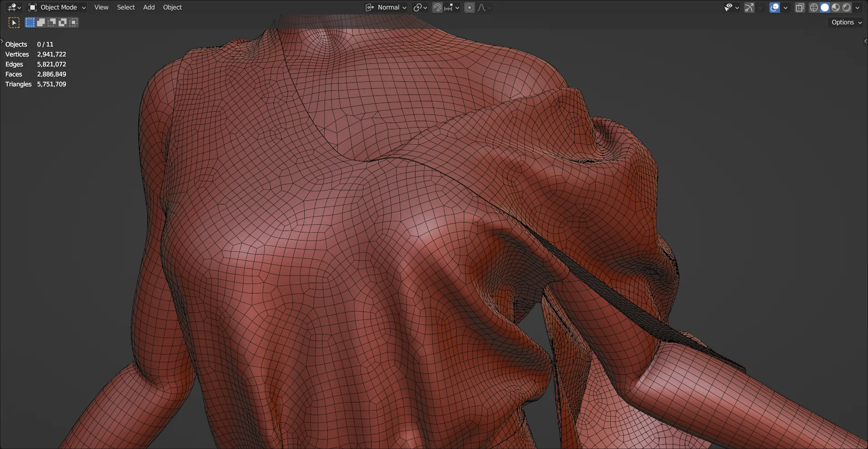
Task: Switch to material preview shading
Action: [835, 7]
